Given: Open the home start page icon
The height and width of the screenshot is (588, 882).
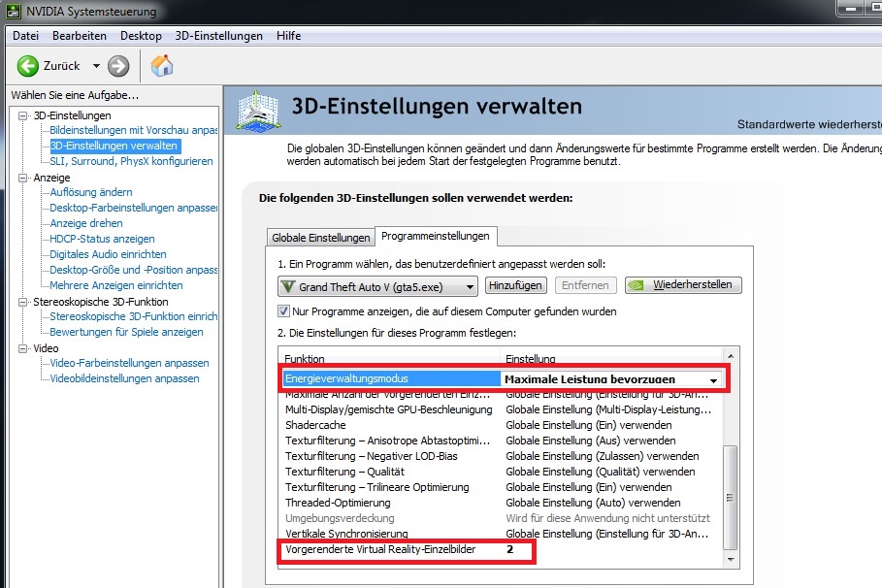Looking at the screenshot, I should 162,66.
